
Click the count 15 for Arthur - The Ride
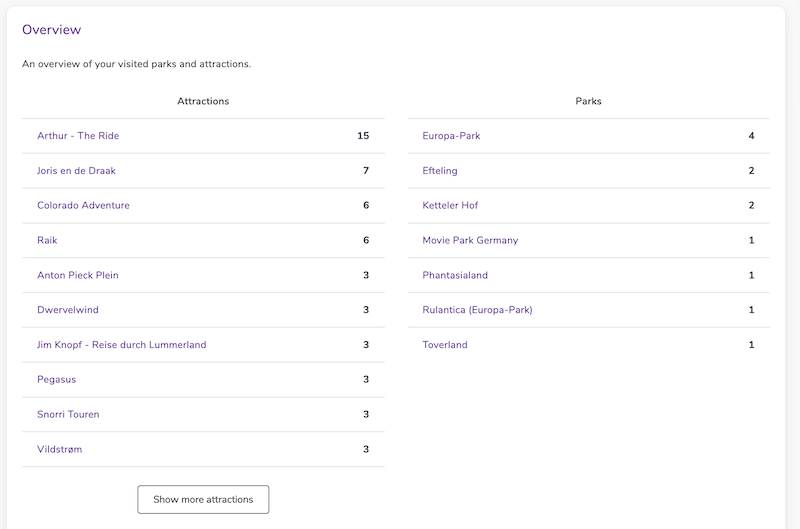tap(363, 136)
